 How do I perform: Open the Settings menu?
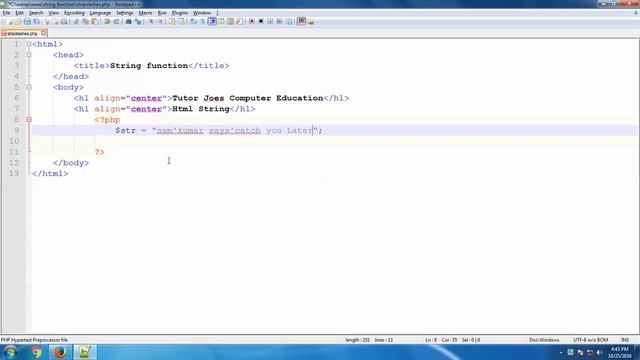[124, 13]
